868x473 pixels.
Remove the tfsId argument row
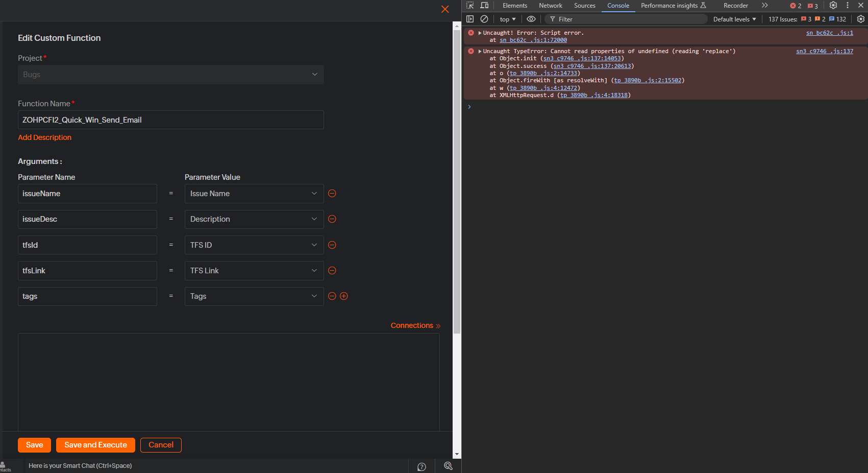pyautogui.click(x=332, y=245)
